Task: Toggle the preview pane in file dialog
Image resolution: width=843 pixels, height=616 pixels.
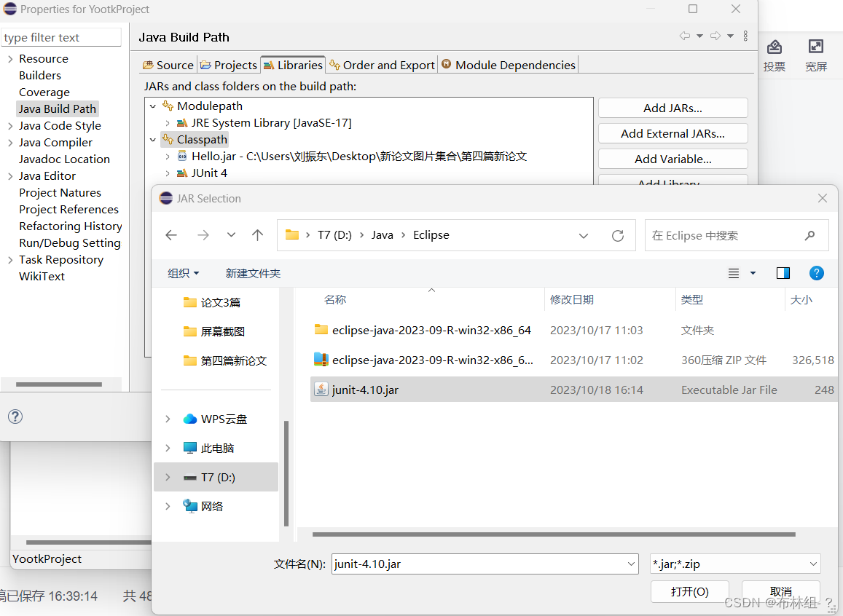Action: (x=783, y=273)
